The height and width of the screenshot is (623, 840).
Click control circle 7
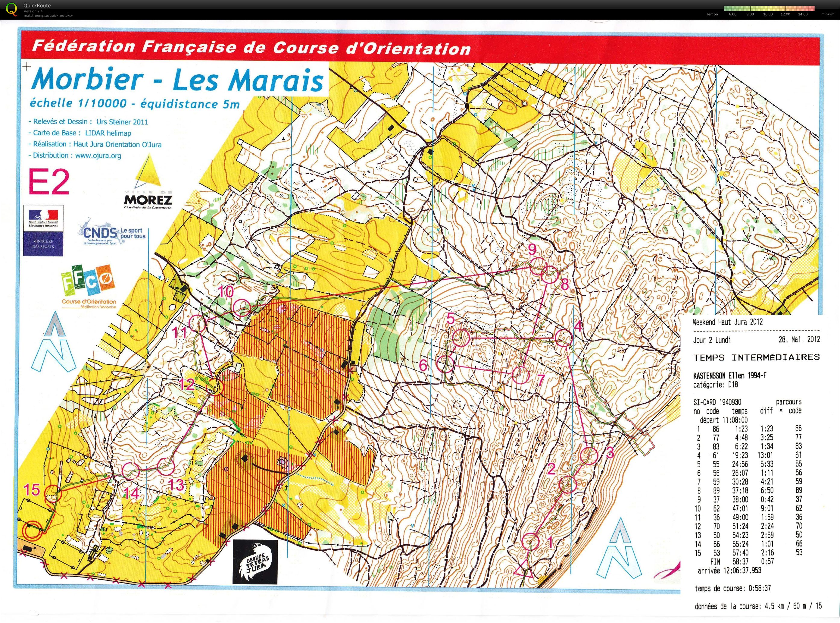coord(521,375)
